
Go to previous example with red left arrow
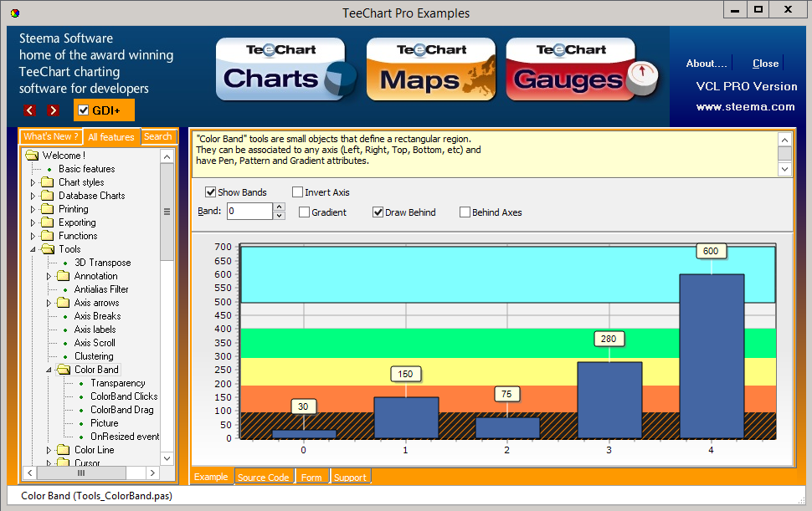tap(30, 110)
